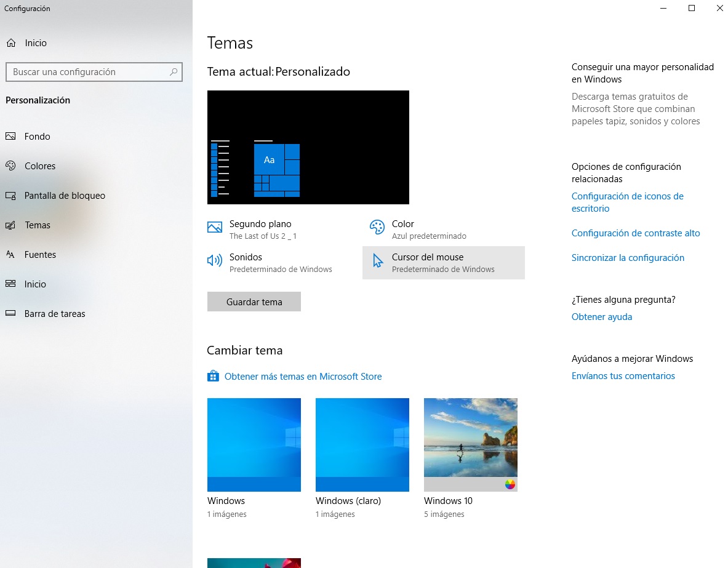This screenshot has width=728, height=568.
Task: Click the Obtener ayuda link
Action: (x=601, y=317)
